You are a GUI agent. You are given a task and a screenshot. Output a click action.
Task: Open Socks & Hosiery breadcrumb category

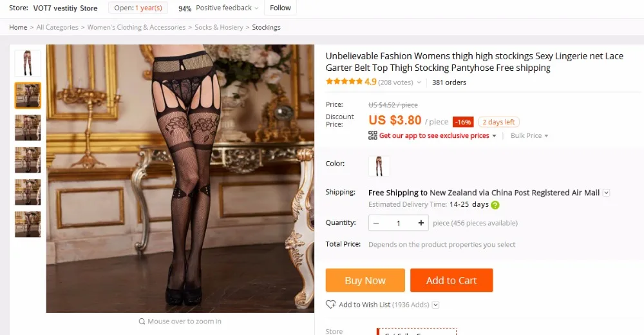tap(219, 27)
